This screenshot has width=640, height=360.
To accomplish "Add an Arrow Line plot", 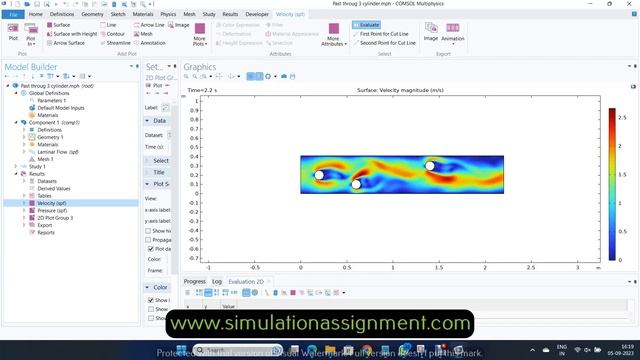I will (x=149, y=25).
